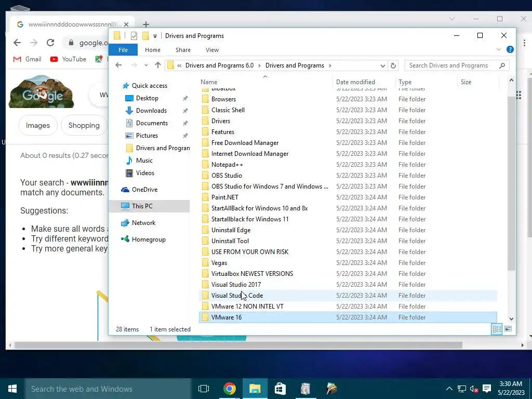Open File Explorer taskbar icon

255,389
